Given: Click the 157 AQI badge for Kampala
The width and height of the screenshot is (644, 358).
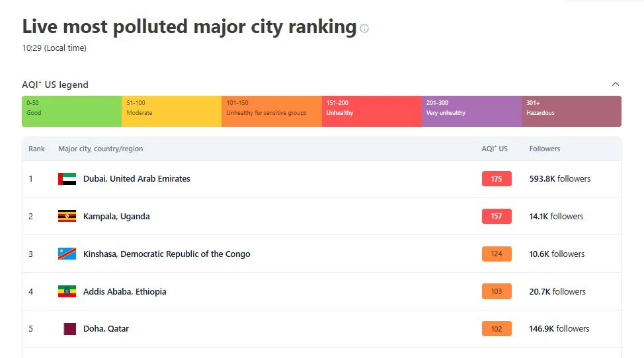Looking at the screenshot, I should coord(497,216).
